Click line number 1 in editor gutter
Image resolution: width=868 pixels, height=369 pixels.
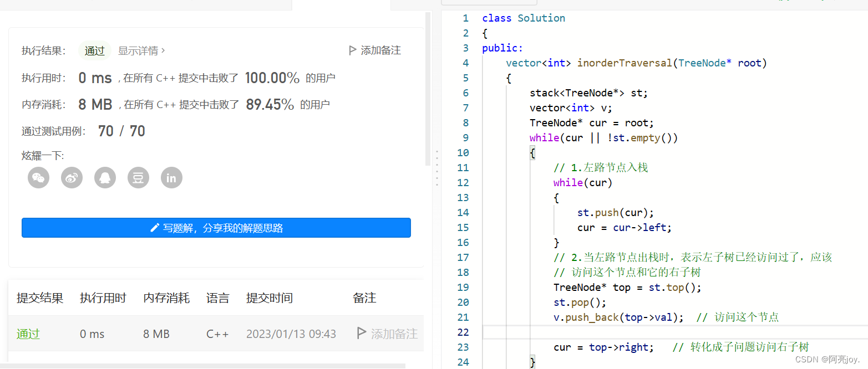[465, 18]
